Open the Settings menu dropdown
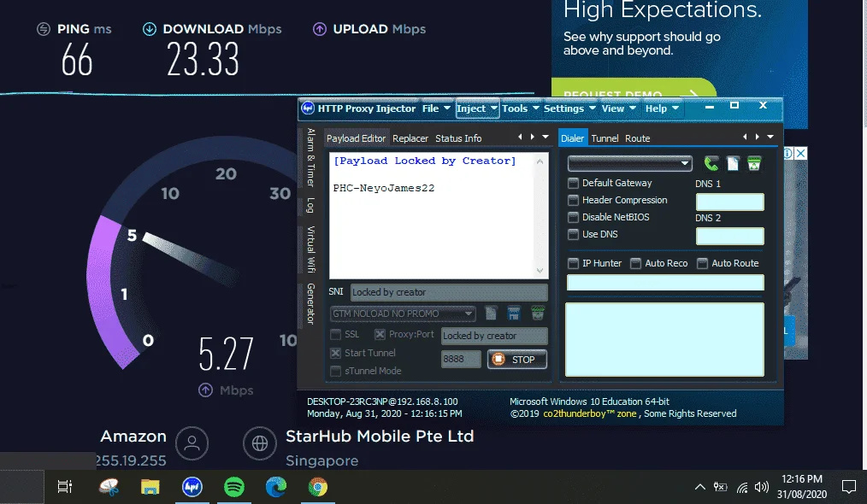The width and height of the screenshot is (867, 504). 569,108
